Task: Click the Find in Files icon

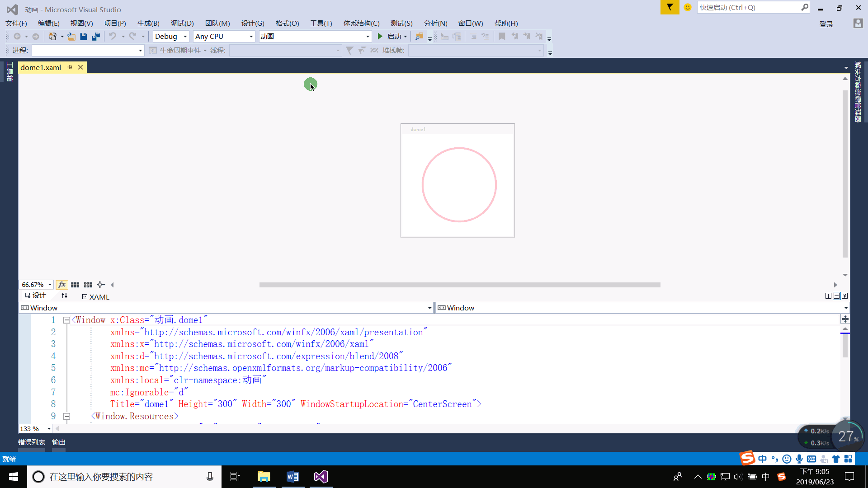Action: [419, 37]
